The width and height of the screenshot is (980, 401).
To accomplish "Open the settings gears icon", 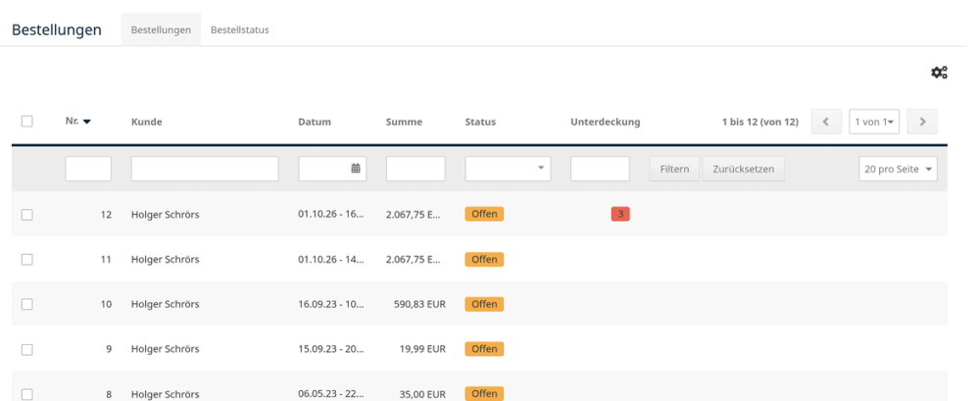I will (x=940, y=73).
